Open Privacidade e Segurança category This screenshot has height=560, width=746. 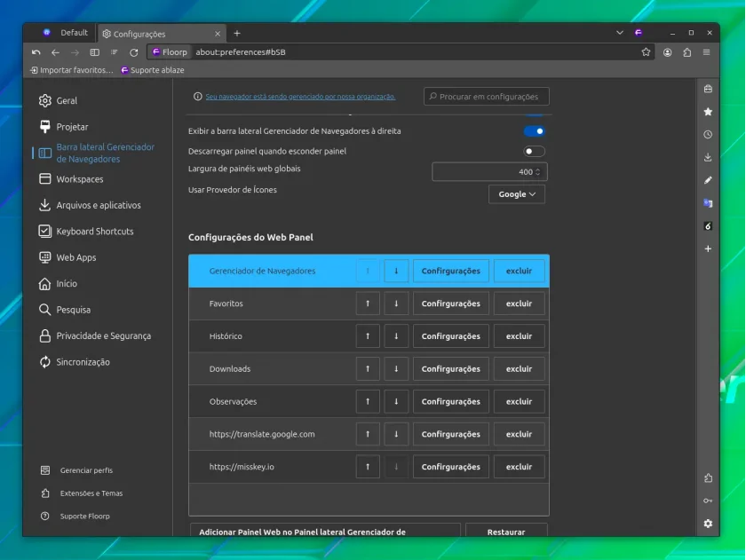(95, 336)
